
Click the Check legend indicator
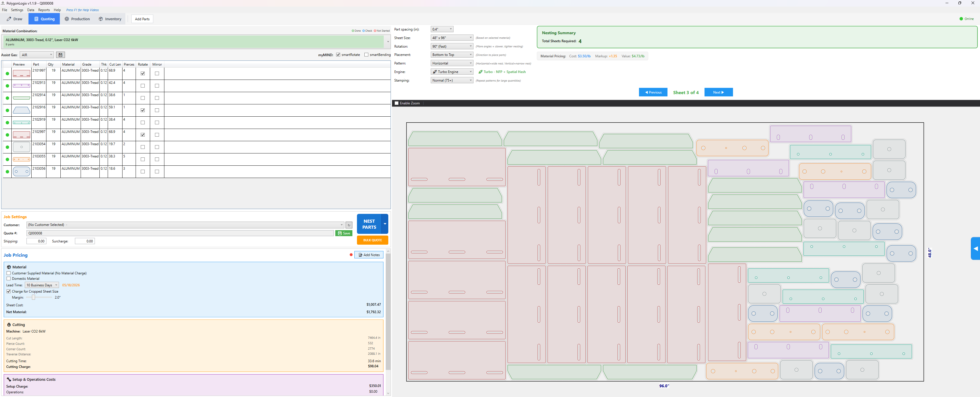[x=367, y=31]
